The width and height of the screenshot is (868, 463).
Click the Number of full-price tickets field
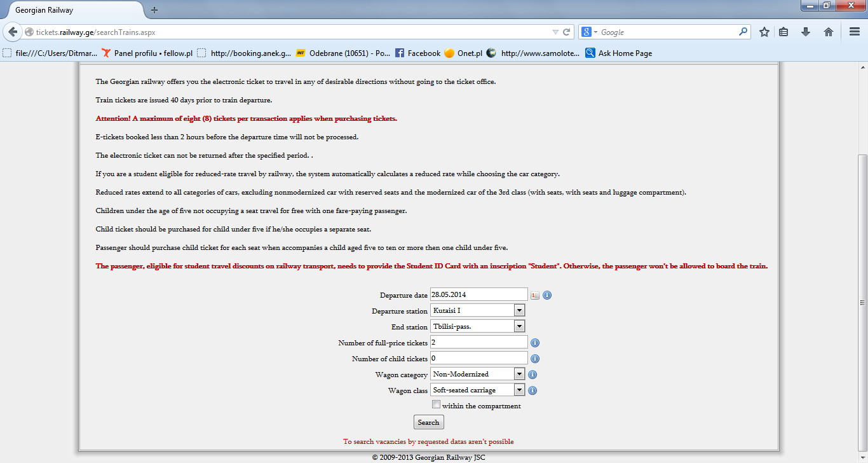(479, 342)
